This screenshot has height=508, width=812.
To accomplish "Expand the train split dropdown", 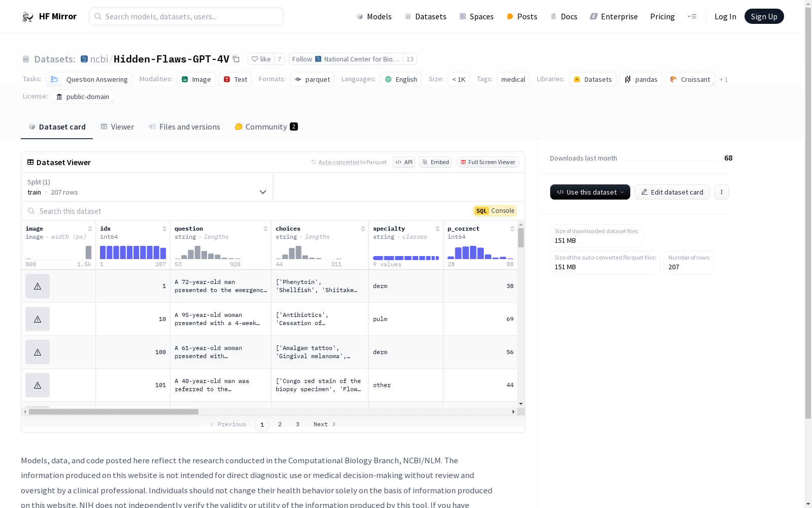I will click(x=147, y=187).
